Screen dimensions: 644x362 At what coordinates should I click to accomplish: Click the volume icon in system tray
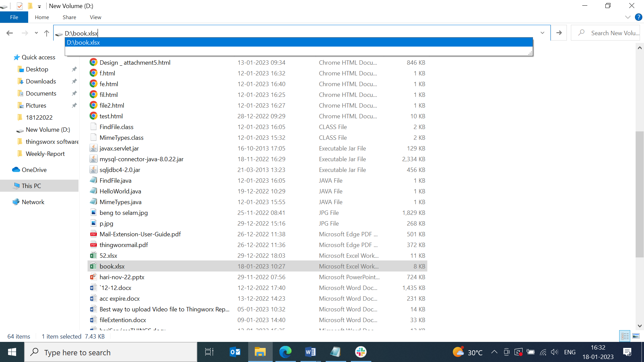tap(554, 352)
